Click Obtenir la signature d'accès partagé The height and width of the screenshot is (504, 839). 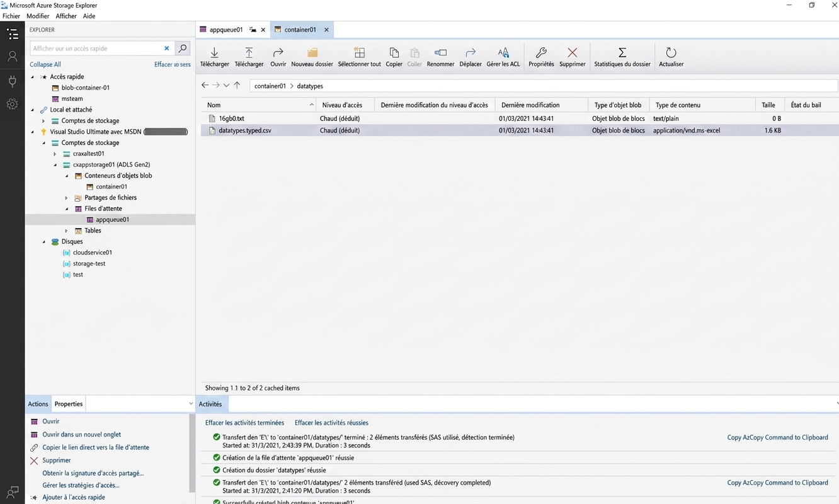coord(93,473)
